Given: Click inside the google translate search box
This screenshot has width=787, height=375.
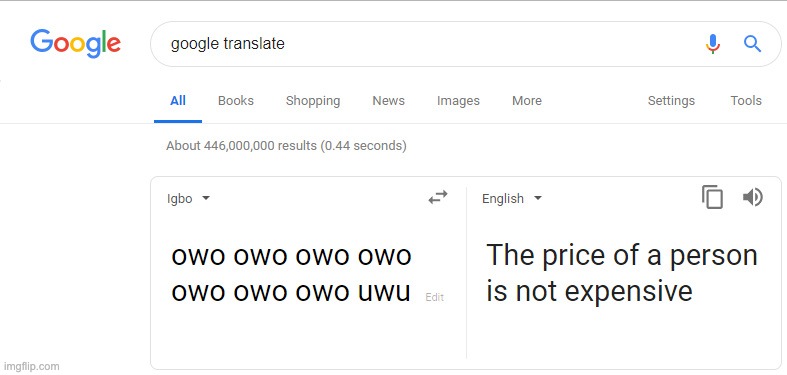Looking at the screenshot, I should 427,44.
